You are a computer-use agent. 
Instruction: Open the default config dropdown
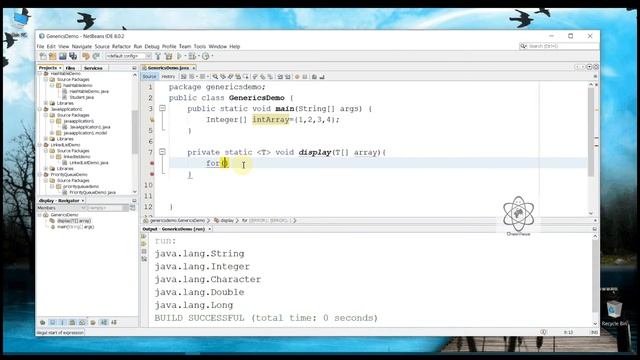128,56
